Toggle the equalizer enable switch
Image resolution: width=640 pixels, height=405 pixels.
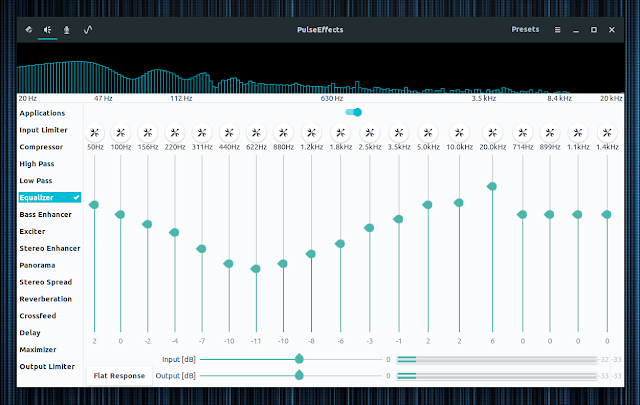click(353, 112)
